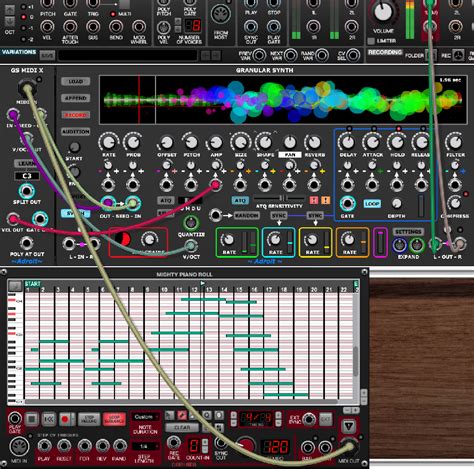Click the OFFSET knob

[x=166, y=142]
